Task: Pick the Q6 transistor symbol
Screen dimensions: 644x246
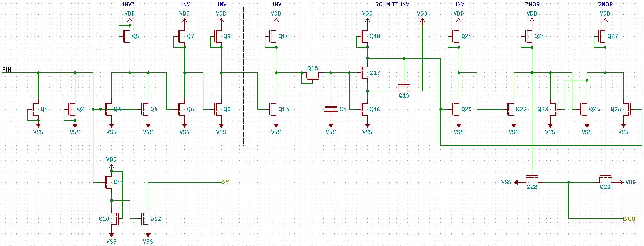Action: pyautogui.click(x=181, y=109)
